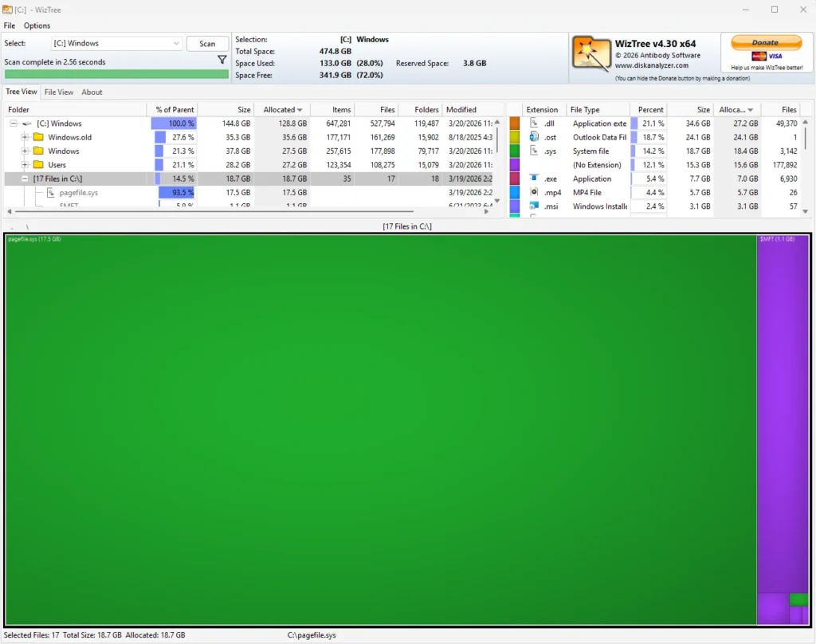This screenshot has height=644, width=816.
Task: Click the orange color swatch beside .dll
Action: (x=514, y=123)
